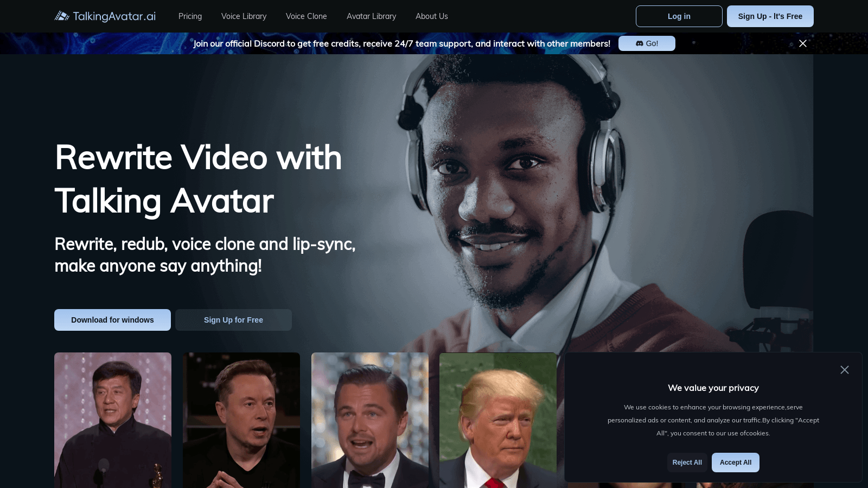Go to Voice Clone page

[x=306, y=16]
